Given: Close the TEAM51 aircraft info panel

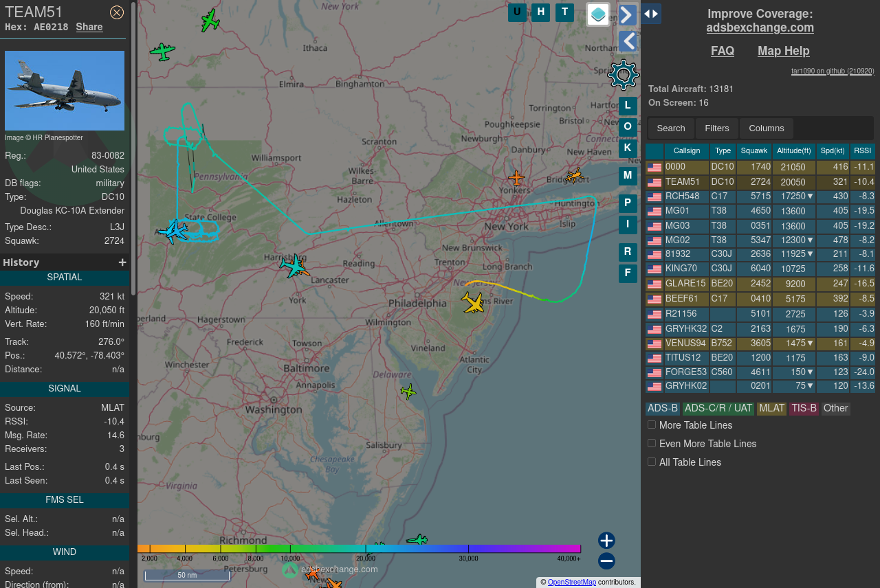Looking at the screenshot, I should 117,12.
